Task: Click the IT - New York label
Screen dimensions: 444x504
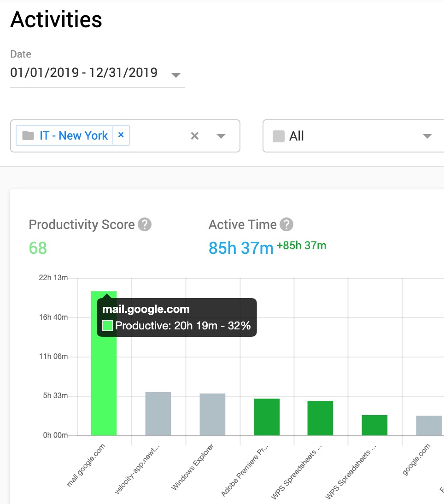Action: [74, 136]
